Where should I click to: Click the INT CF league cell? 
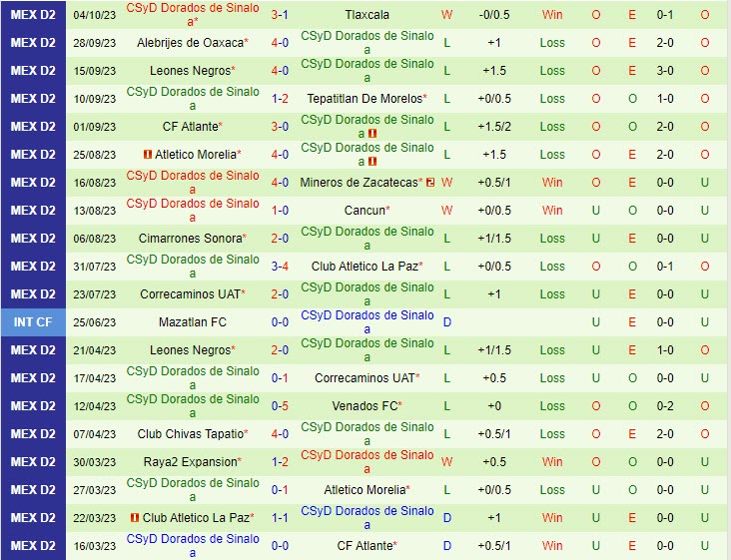(x=33, y=322)
